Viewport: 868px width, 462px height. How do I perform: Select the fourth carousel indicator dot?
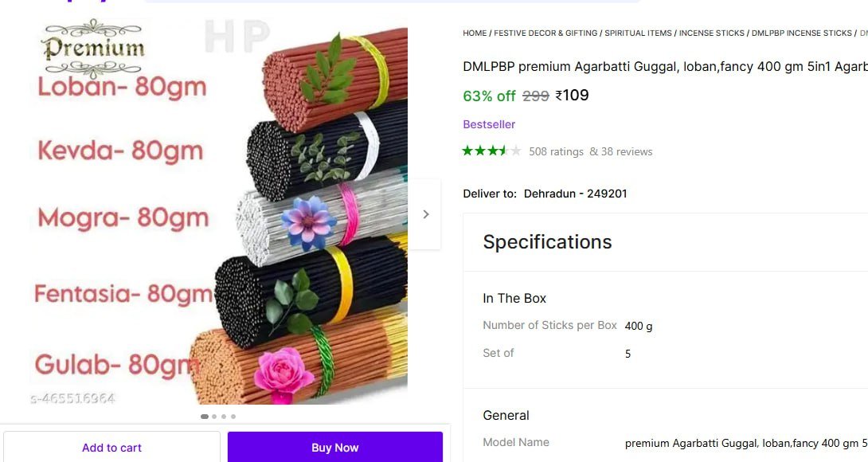pos(233,416)
